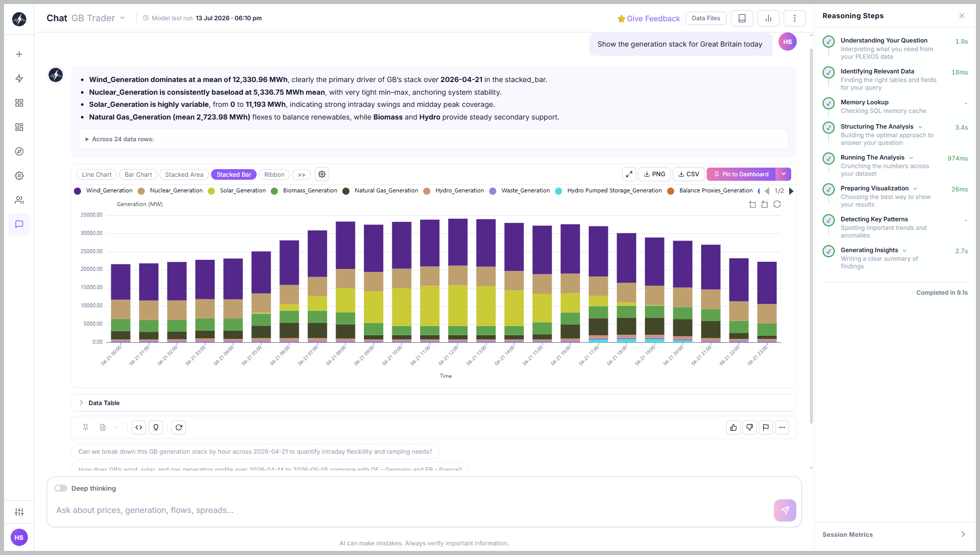Viewport: 980px width, 555px height.
Task: Go to next legend page arrow
Action: [791, 191]
